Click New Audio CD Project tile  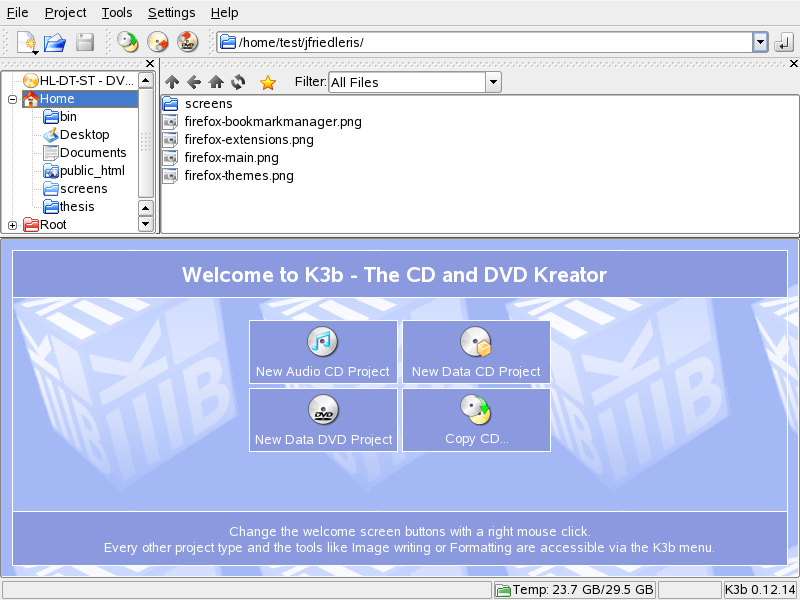[323, 352]
